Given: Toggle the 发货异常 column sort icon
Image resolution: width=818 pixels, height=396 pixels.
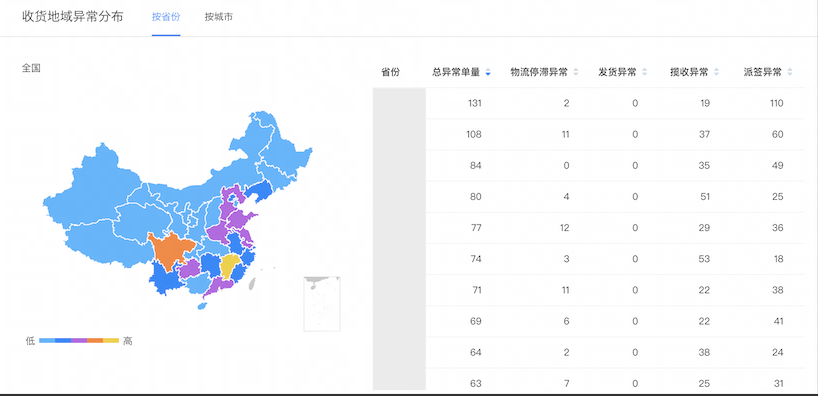Looking at the screenshot, I should tap(644, 73).
